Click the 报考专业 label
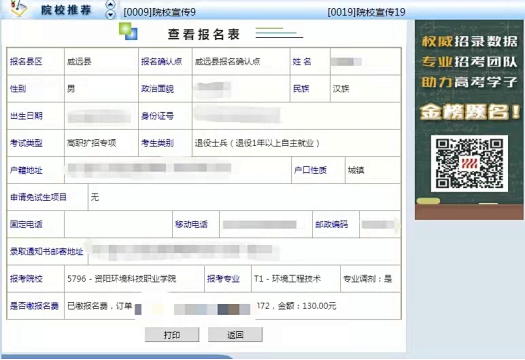Viewport: 525px width, 360px height. click(223, 279)
